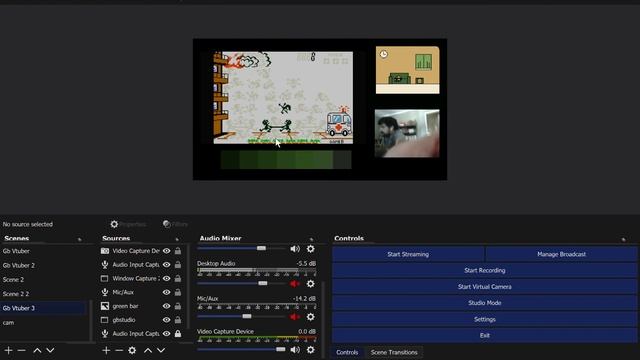Lock the Mic/Aux source
This screenshot has height=360, width=640.
[178, 292]
